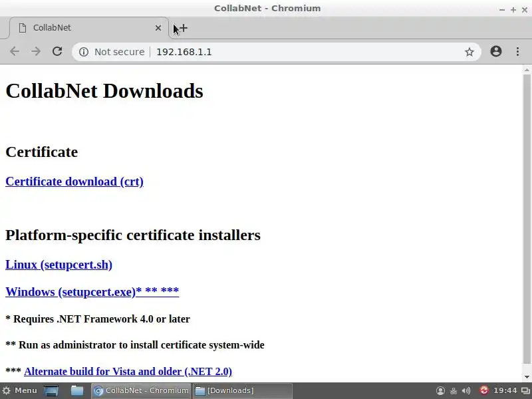
Task: Open the Chromium three-dot menu
Action: click(517, 52)
